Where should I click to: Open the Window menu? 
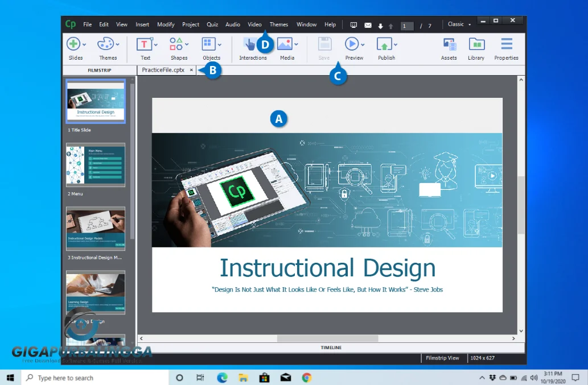[306, 24]
